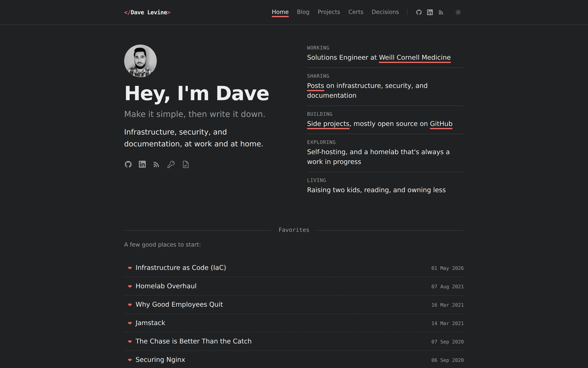Image resolution: width=588 pixels, height=368 pixels.
Task: Go to the Blog nav item
Action: coord(303,12)
